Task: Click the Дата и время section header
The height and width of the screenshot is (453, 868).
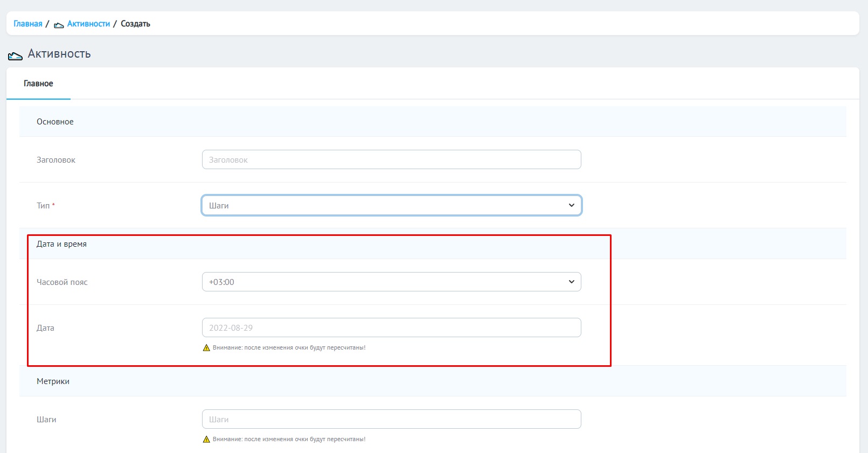Action: point(61,244)
